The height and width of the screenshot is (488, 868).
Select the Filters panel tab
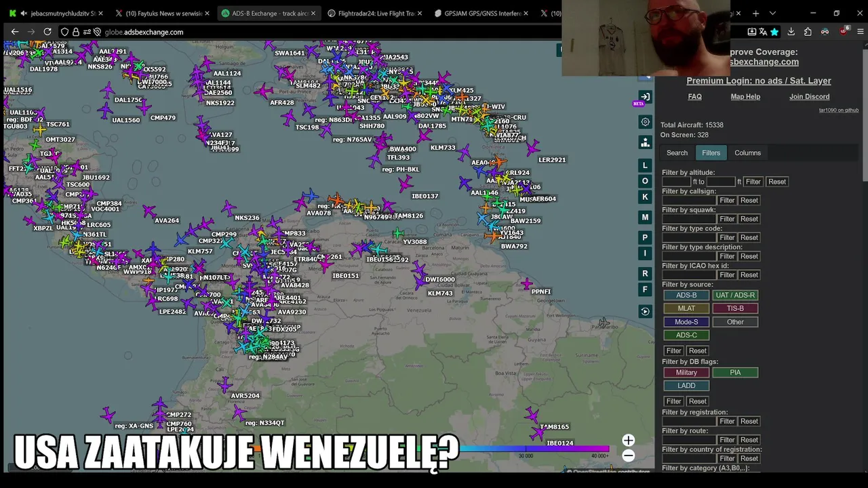tap(711, 153)
